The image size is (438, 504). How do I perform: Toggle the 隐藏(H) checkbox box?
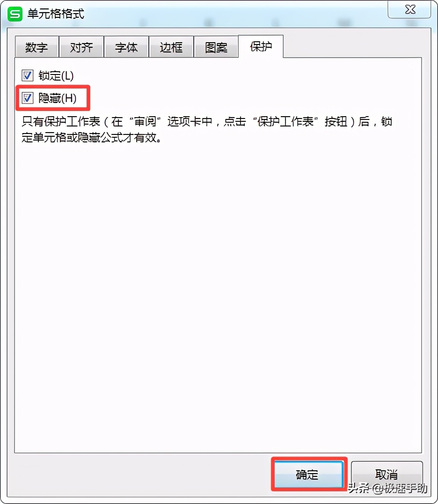(x=27, y=98)
